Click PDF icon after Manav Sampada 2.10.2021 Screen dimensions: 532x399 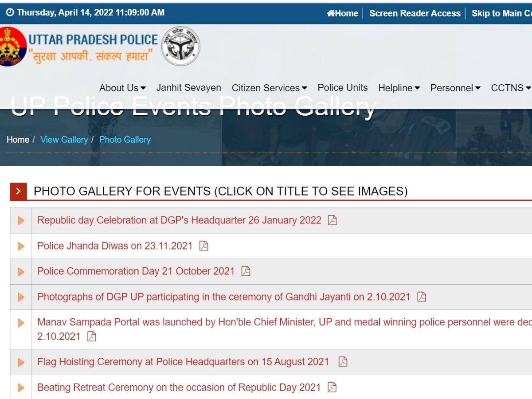pyautogui.click(x=91, y=336)
